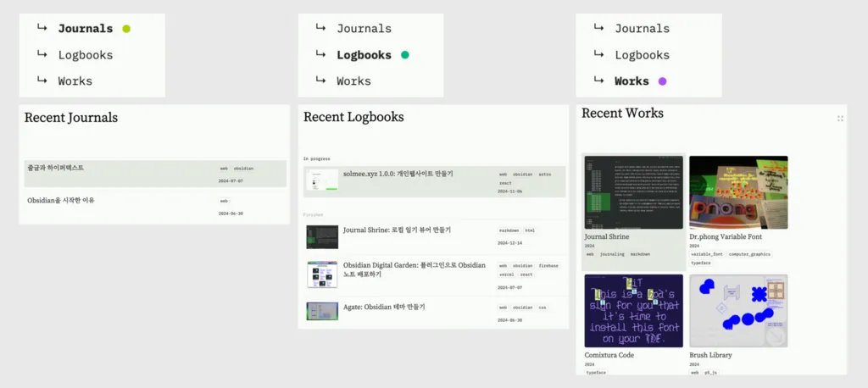The image size is (868, 388).
Task: Click the Obsidian Digital Garden thumbnail image
Action: (x=322, y=274)
